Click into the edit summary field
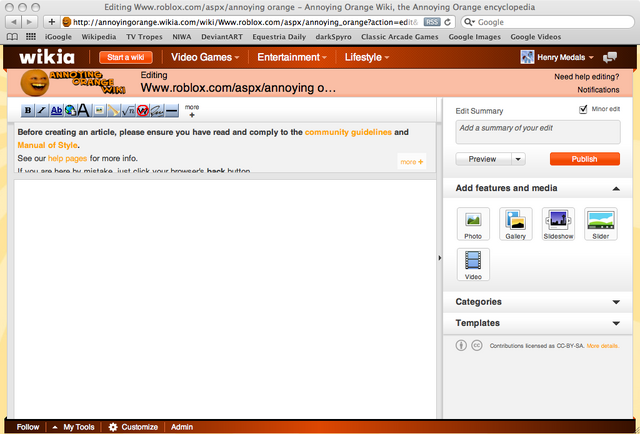Viewport: 640px width, 434px height. pos(538,132)
